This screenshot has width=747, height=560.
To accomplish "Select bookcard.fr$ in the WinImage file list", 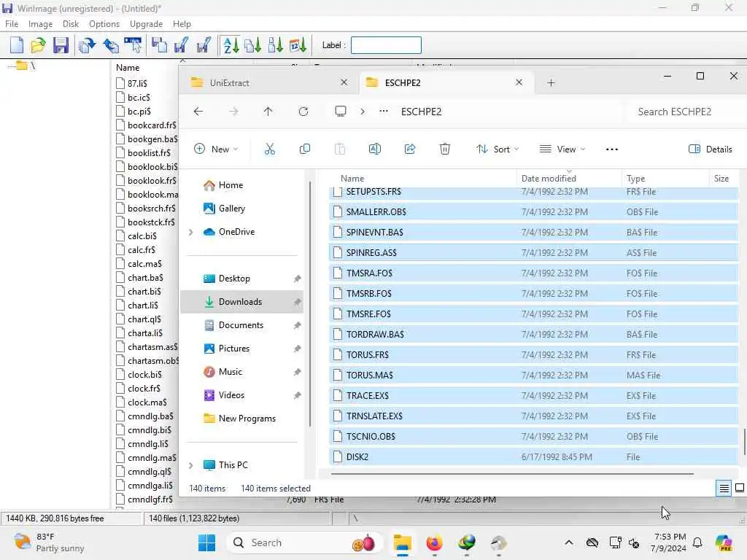I will click(147, 125).
